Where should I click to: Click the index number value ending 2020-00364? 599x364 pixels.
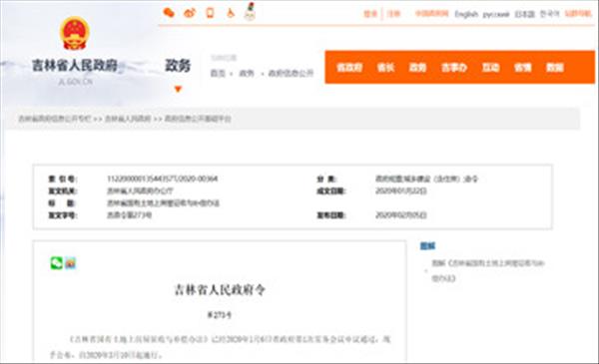pos(163,179)
